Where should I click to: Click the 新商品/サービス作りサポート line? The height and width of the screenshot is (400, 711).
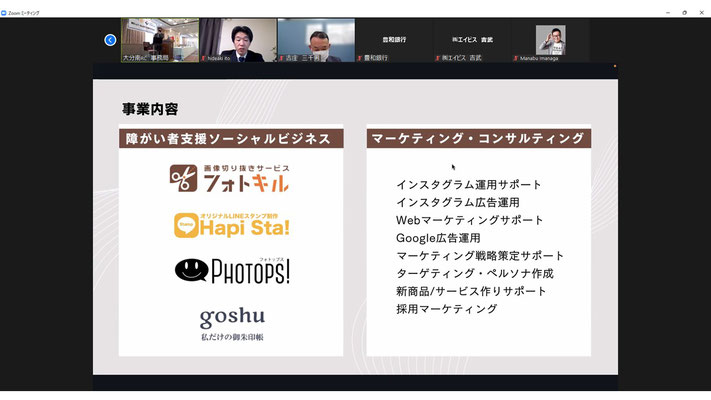(471, 291)
